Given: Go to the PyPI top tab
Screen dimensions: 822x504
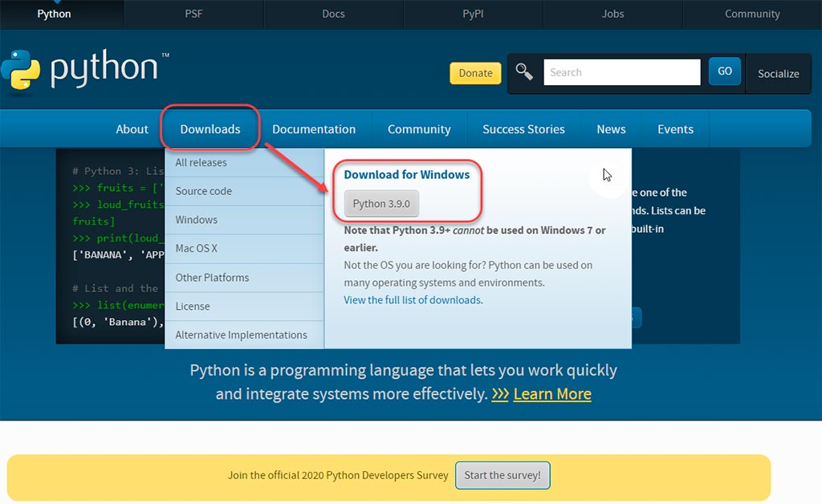Looking at the screenshot, I should click(x=473, y=14).
